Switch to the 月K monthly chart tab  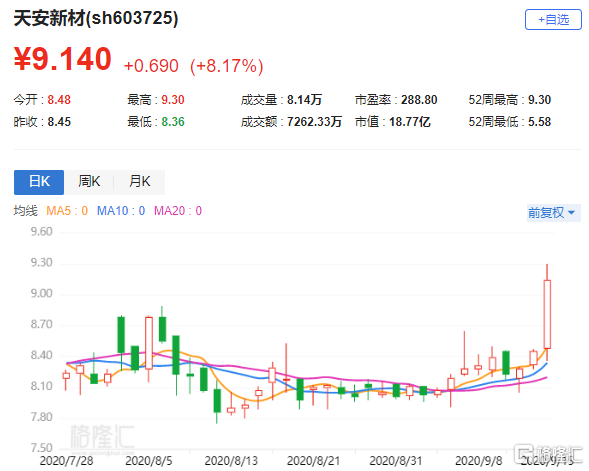coord(139,182)
